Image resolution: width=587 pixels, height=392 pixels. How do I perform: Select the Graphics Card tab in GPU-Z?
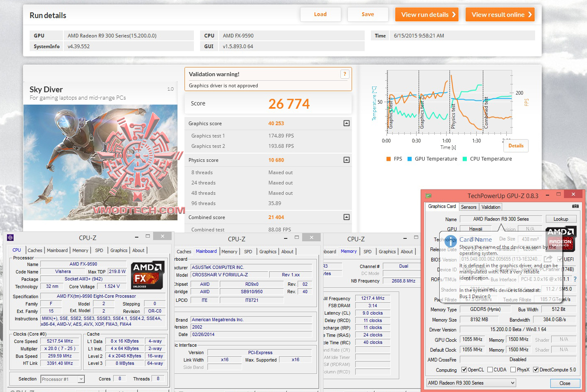click(x=442, y=206)
